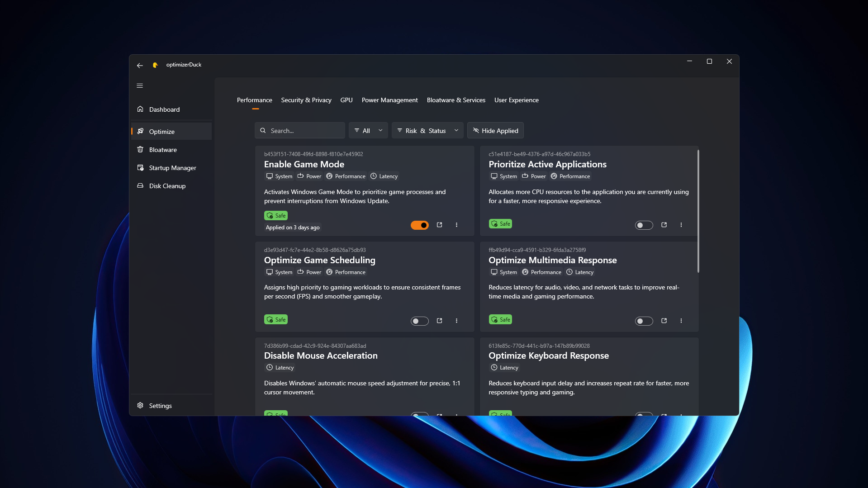The image size is (868, 488).
Task: Open the All category dropdown
Action: pyautogui.click(x=368, y=130)
